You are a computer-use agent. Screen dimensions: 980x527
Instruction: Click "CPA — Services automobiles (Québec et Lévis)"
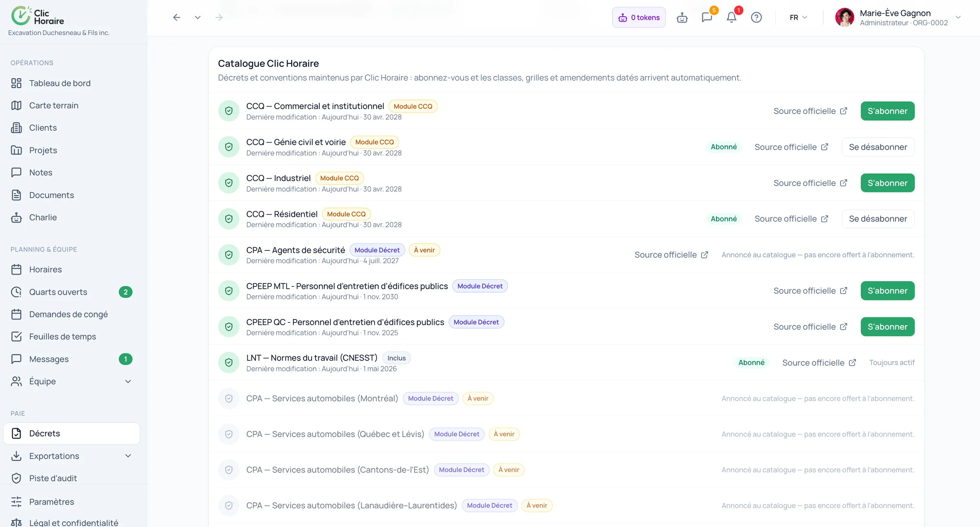point(335,434)
